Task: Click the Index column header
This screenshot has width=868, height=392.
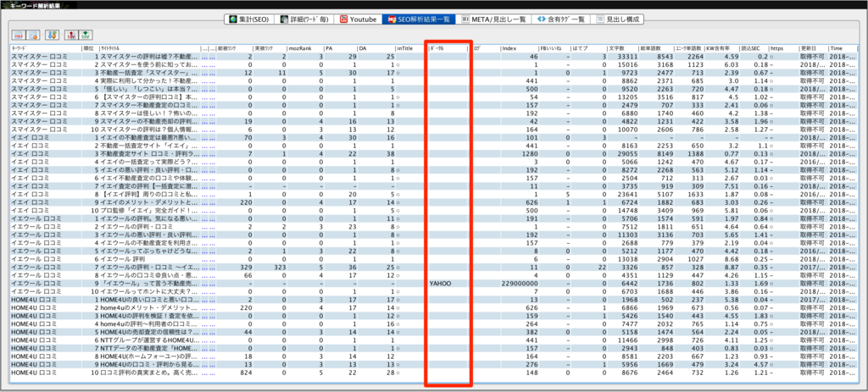Action: pyautogui.click(x=519, y=48)
